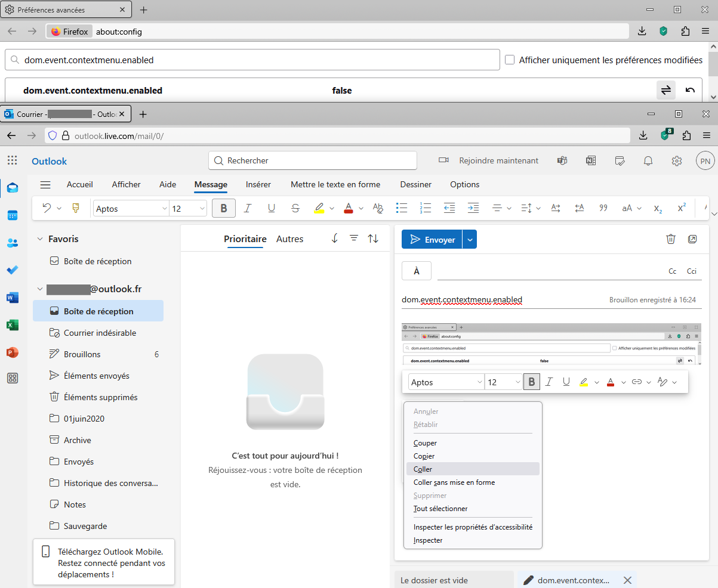Image resolution: width=718 pixels, height=588 pixels.
Task: Collapse the @outlook.fr account folders
Action: click(41, 289)
